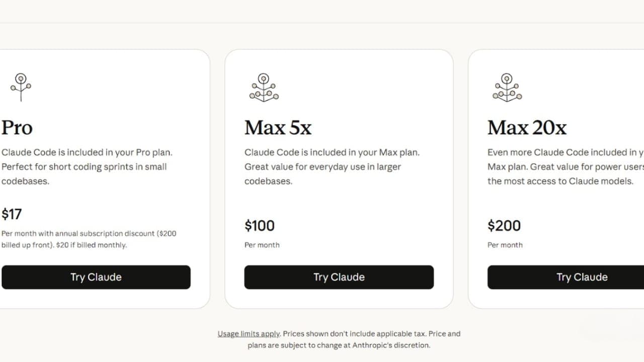Click the Pro plan heading
The height and width of the screenshot is (362, 644).
(17, 128)
